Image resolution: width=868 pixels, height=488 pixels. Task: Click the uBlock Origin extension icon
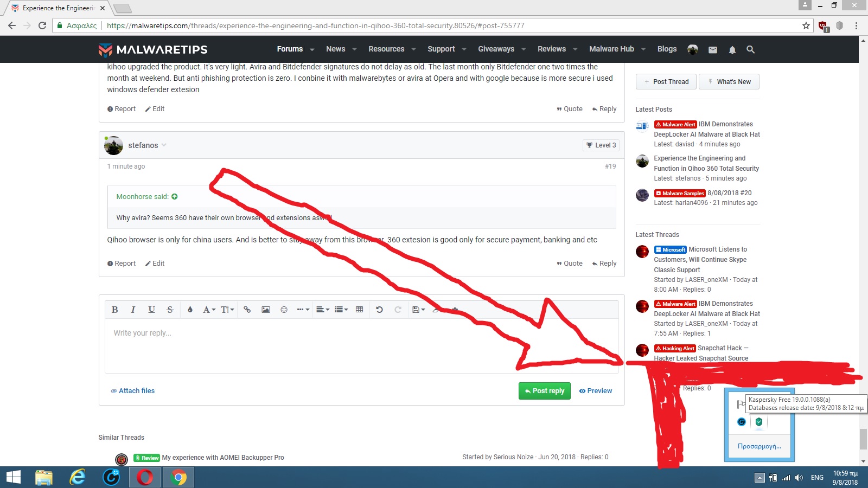pyautogui.click(x=823, y=26)
